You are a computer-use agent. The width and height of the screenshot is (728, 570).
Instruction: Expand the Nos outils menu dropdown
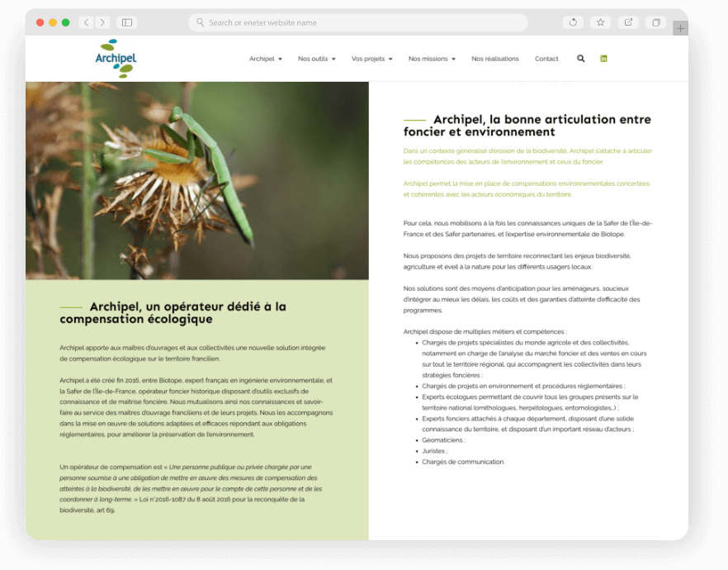pyautogui.click(x=317, y=59)
